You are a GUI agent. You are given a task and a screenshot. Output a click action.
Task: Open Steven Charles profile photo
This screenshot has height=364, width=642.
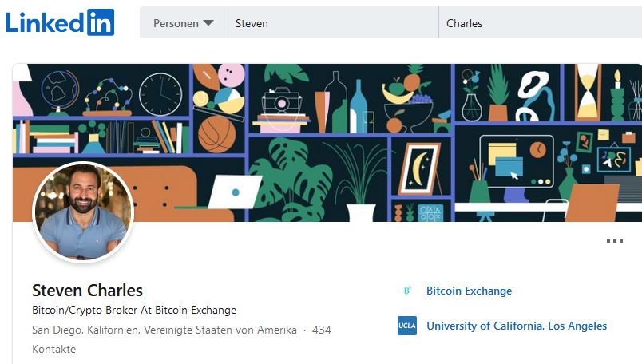[x=83, y=212]
